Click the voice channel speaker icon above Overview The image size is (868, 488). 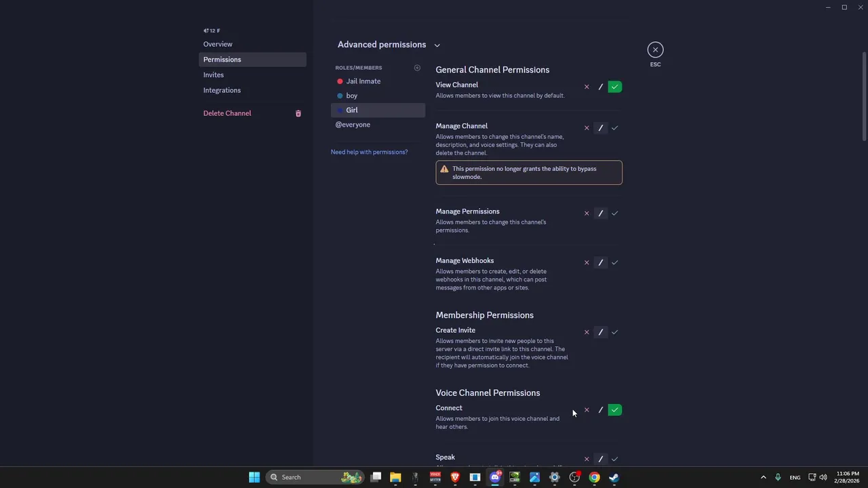pyautogui.click(x=206, y=30)
